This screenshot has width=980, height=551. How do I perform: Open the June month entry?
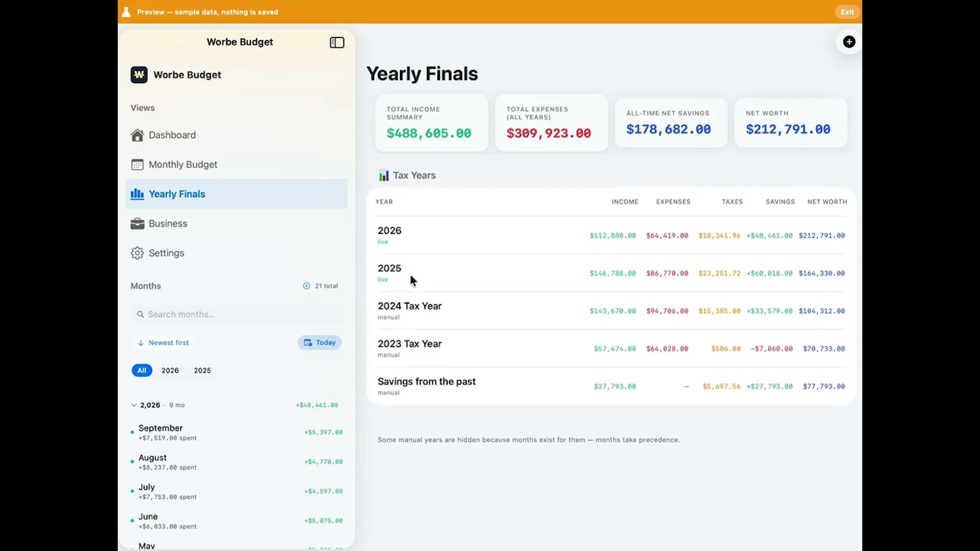point(236,520)
